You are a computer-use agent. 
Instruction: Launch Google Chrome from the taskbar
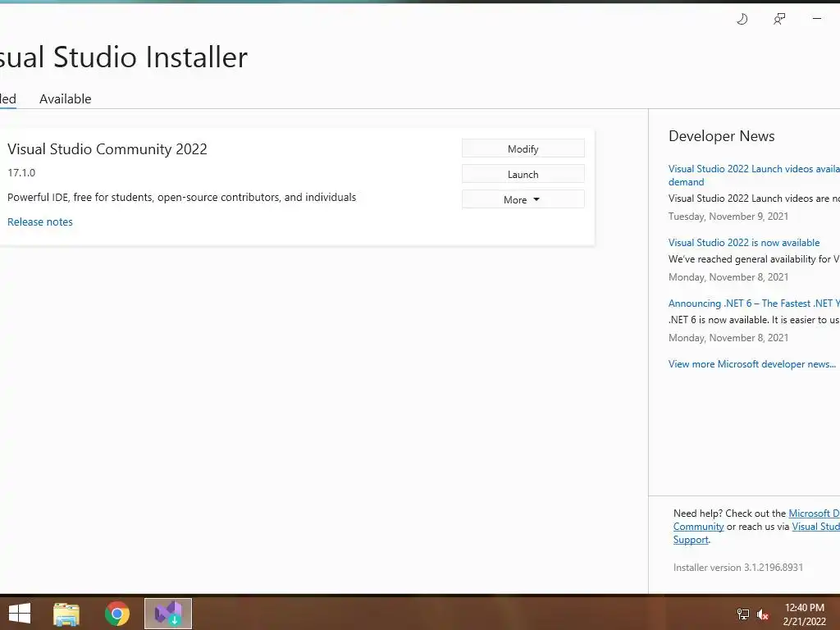(116, 614)
